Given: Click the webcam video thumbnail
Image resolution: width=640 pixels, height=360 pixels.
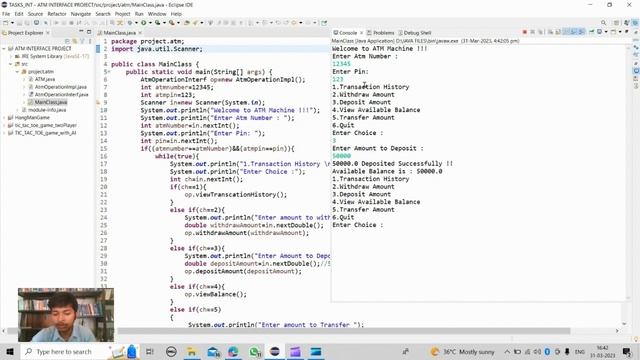Looking at the screenshot, I should click(66, 315).
